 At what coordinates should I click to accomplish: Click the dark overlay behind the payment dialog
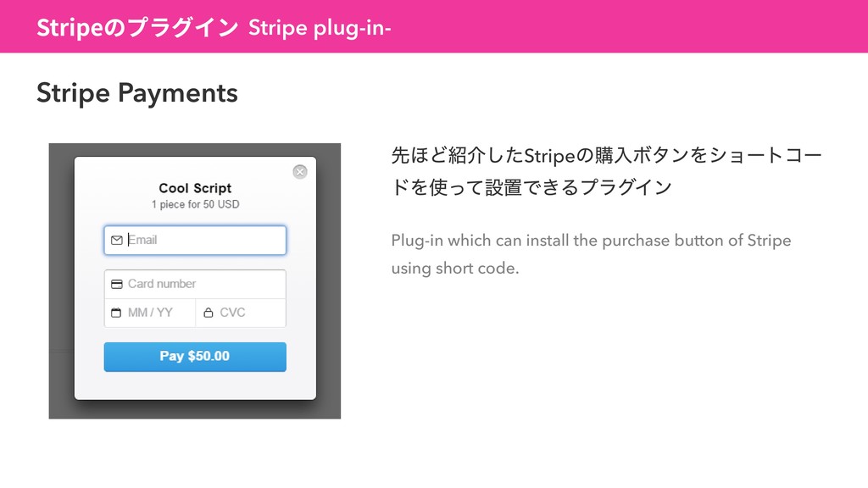point(61,277)
